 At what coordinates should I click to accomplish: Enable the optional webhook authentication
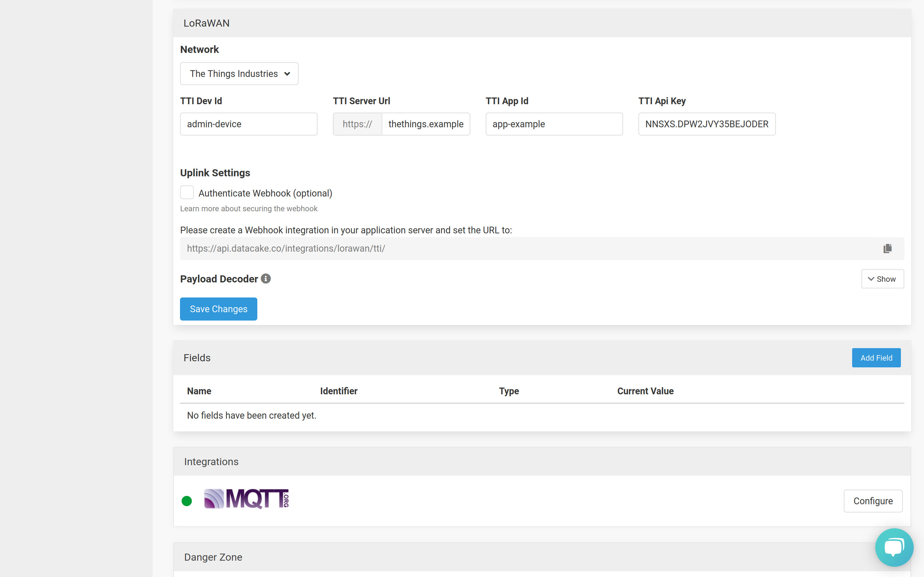(186, 193)
